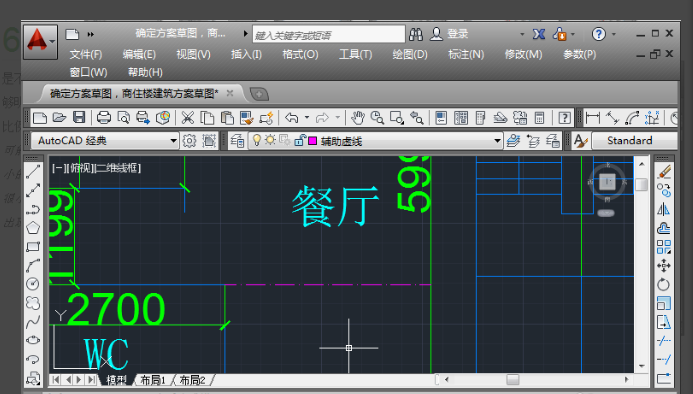Open the 文件(F) menu
Screen dimensions: 693x394
[x=86, y=54]
